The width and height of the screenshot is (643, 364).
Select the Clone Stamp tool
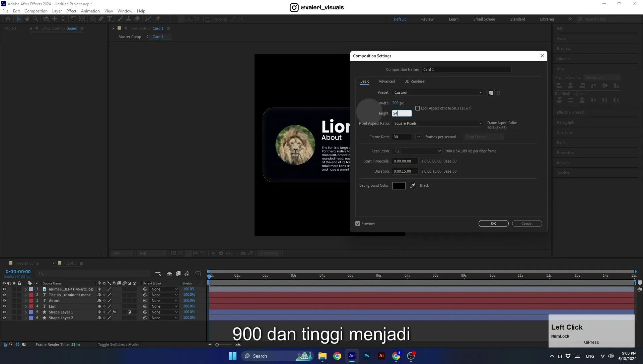[128, 19]
